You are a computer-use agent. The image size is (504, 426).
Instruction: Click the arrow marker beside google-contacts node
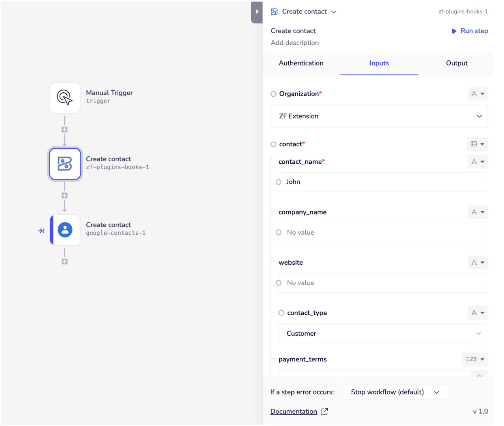coord(41,231)
